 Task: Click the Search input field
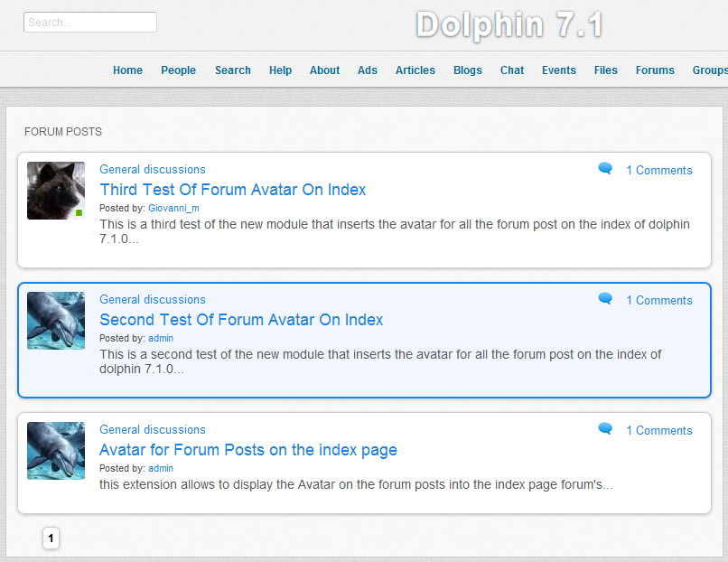pos(90,23)
